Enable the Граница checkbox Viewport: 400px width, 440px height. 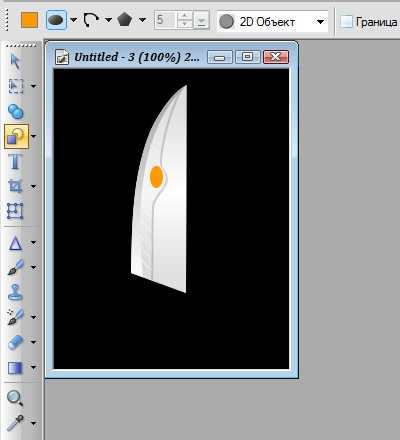point(346,22)
